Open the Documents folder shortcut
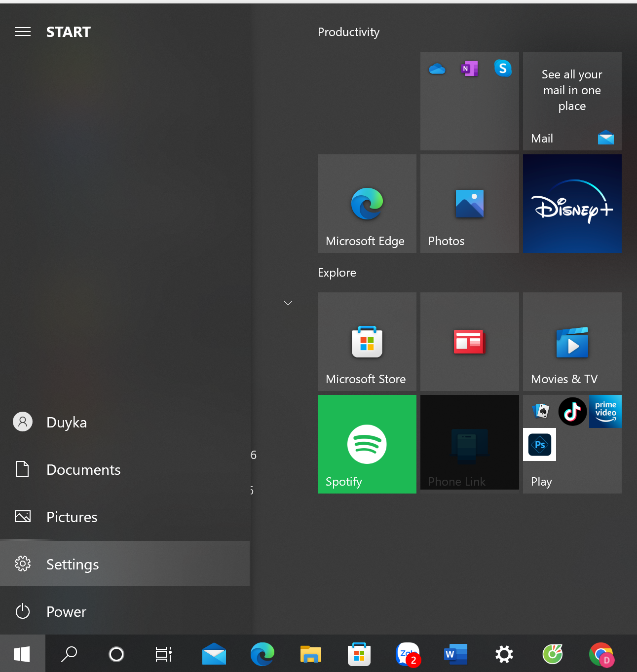The height and width of the screenshot is (672, 637). (x=125, y=470)
